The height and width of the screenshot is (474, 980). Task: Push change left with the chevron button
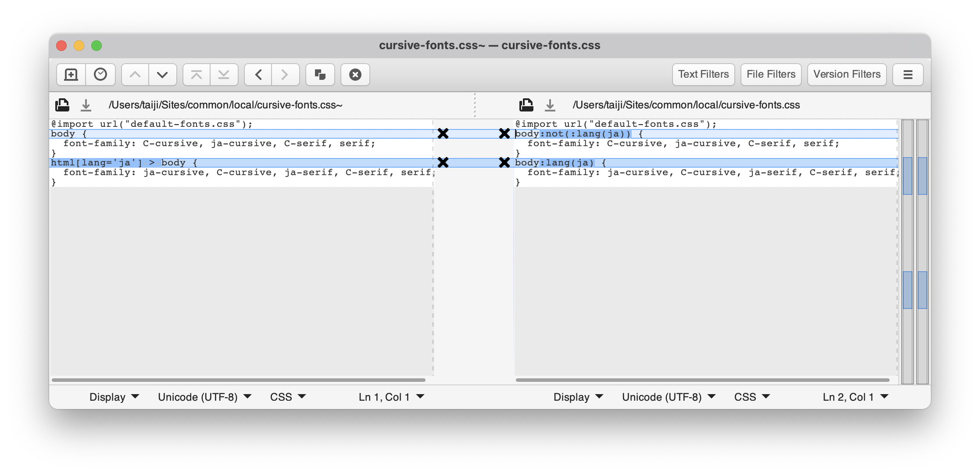[x=258, y=75]
